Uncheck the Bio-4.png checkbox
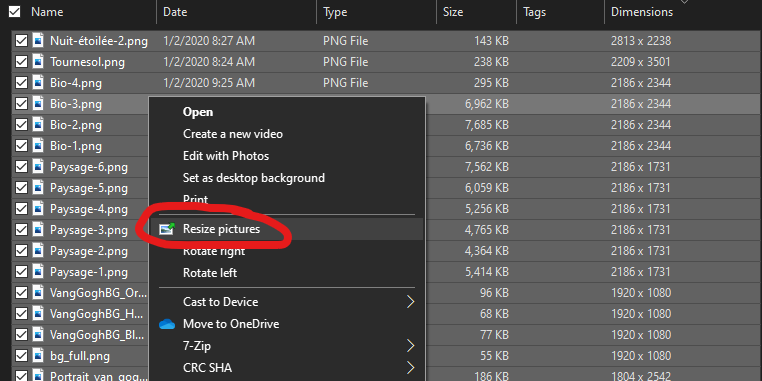Viewport: 762px width, 381px height. [21, 83]
